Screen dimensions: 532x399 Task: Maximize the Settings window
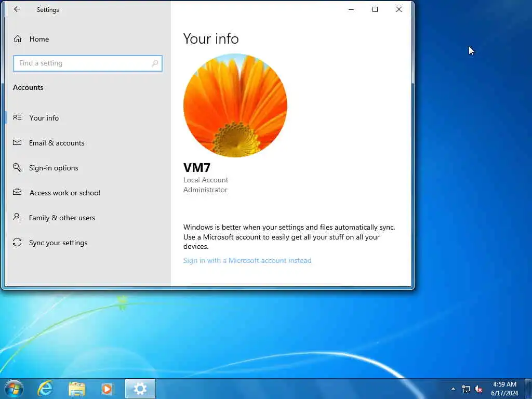pyautogui.click(x=375, y=9)
